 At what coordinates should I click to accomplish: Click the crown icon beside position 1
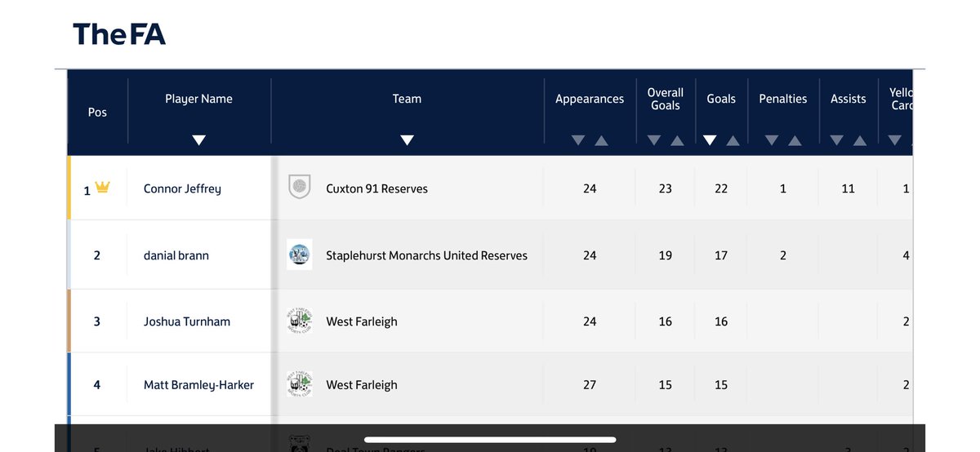click(102, 188)
